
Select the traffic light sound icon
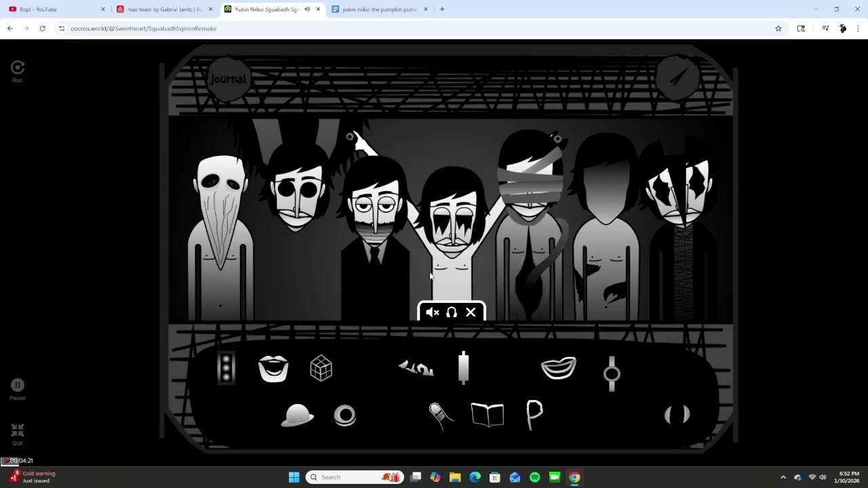[x=226, y=368]
